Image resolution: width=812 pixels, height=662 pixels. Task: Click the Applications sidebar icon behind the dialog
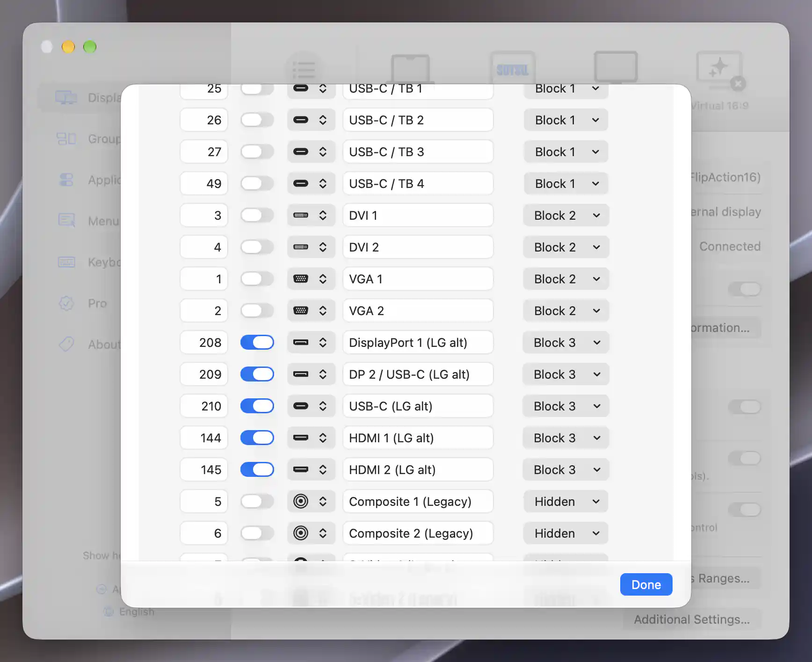coord(66,180)
